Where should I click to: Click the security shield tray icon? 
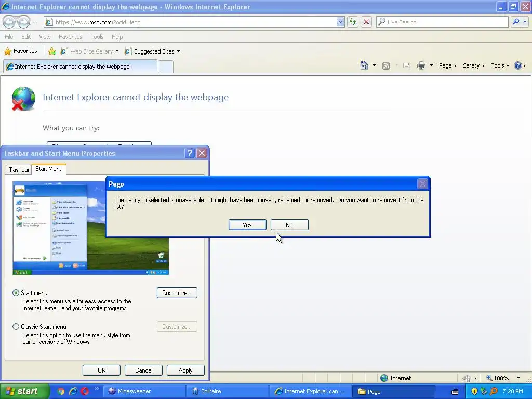(x=474, y=391)
